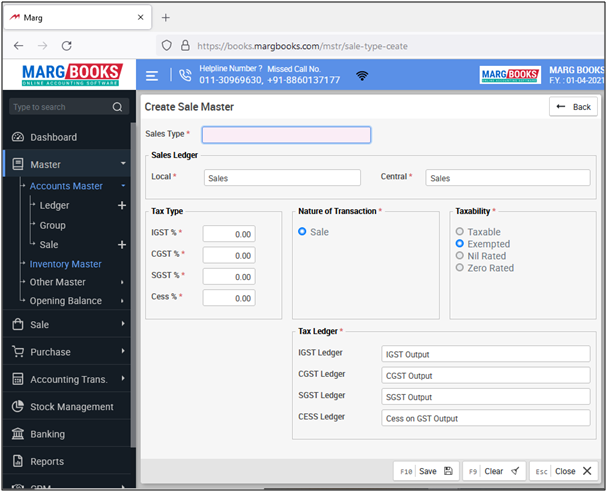Click the browser back arrow

tap(18, 46)
